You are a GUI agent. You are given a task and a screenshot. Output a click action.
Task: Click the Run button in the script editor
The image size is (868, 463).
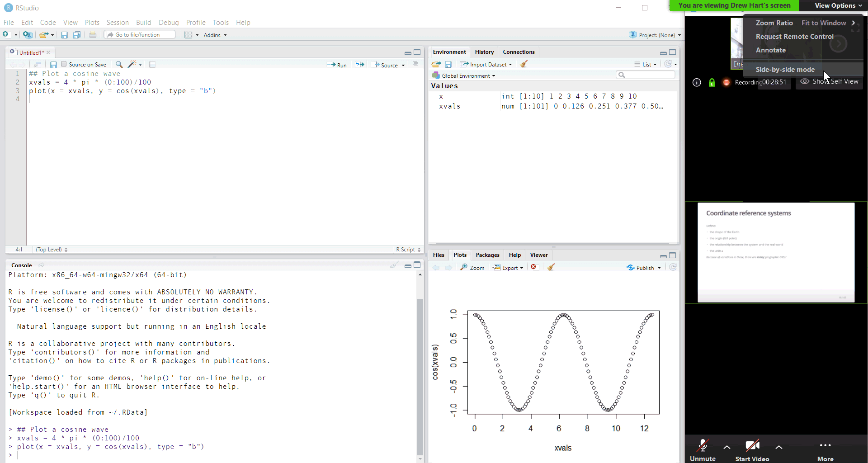pos(337,65)
